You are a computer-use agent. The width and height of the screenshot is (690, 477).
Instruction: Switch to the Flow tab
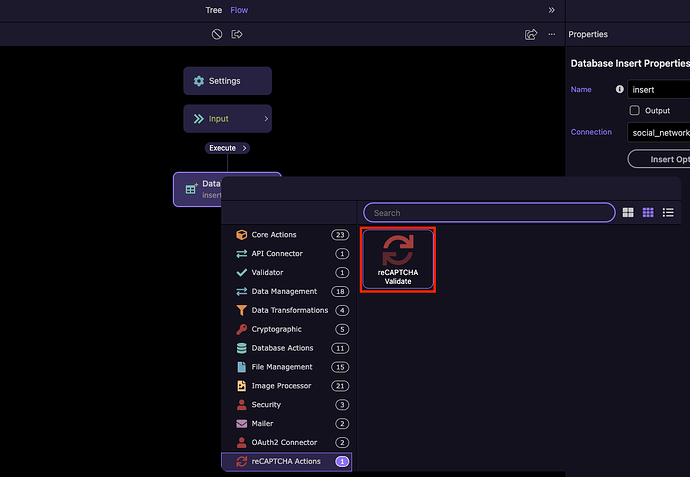239,10
